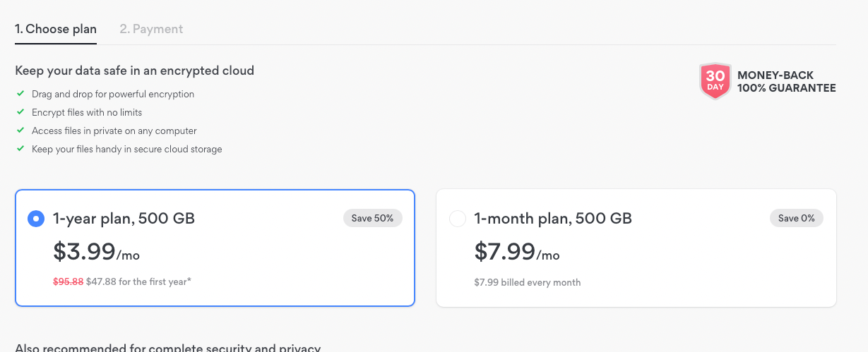Click the $7.99/mo price
The height and width of the screenshot is (352, 868).
point(516,251)
